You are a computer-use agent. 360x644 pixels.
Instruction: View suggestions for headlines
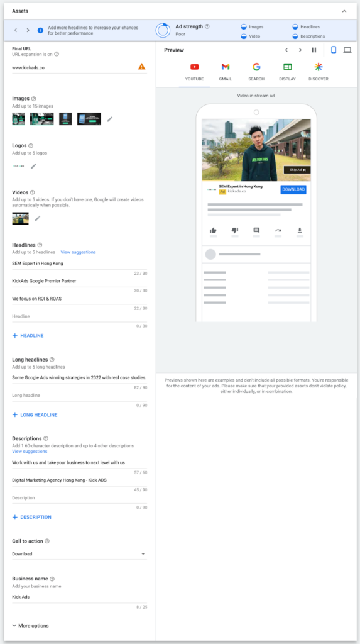(x=79, y=252)
